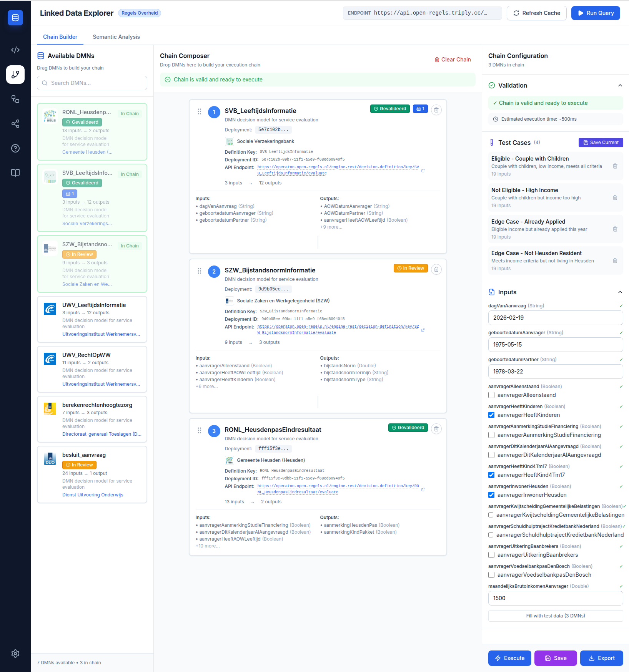Uncheck the aanvragerHeeftKinderen checkbox
Viewport: 629px width, 672px height.
click(x=491, y=415)
